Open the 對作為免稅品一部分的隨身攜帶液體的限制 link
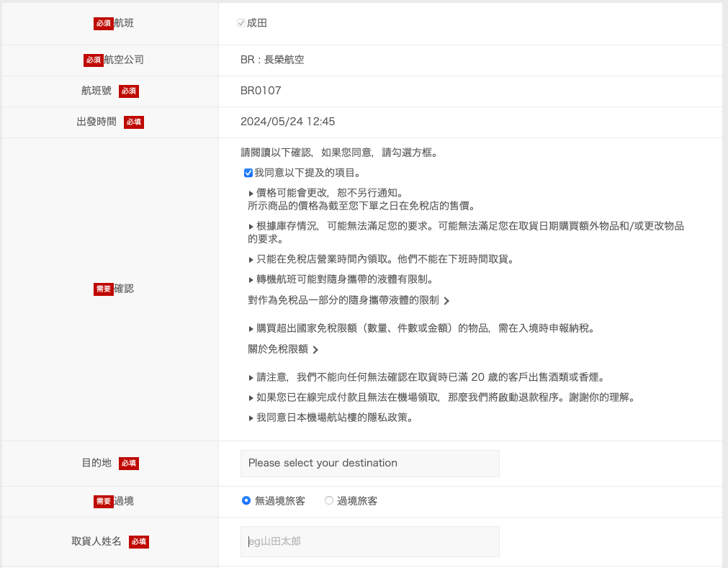This screenshot has height=568, width=728. click(x=343, y=300)
